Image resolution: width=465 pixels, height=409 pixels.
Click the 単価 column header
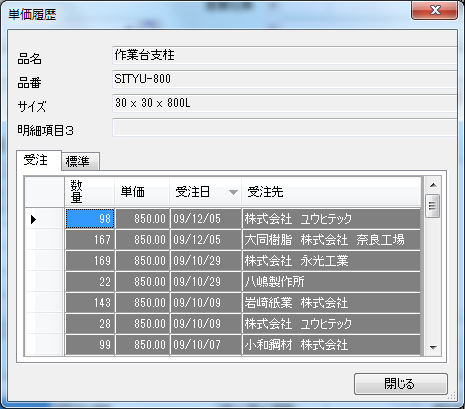coord(142,192)
